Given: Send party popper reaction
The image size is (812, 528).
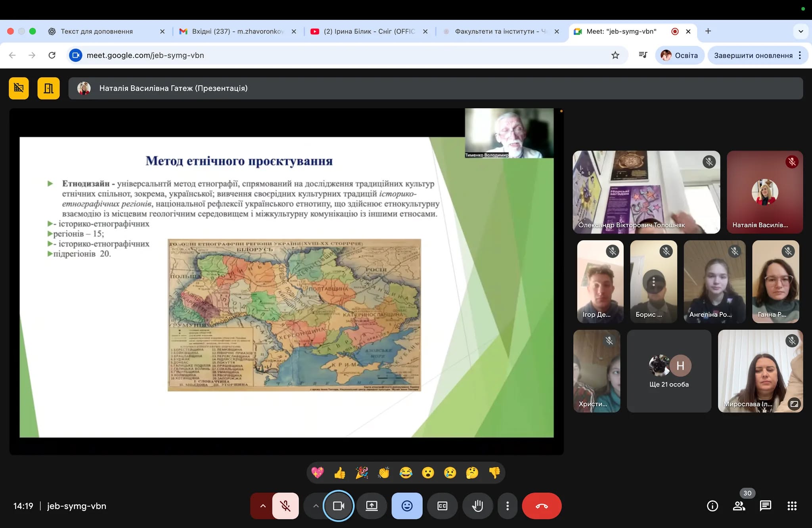Looking at the screenshot, I should pos(362,473).
